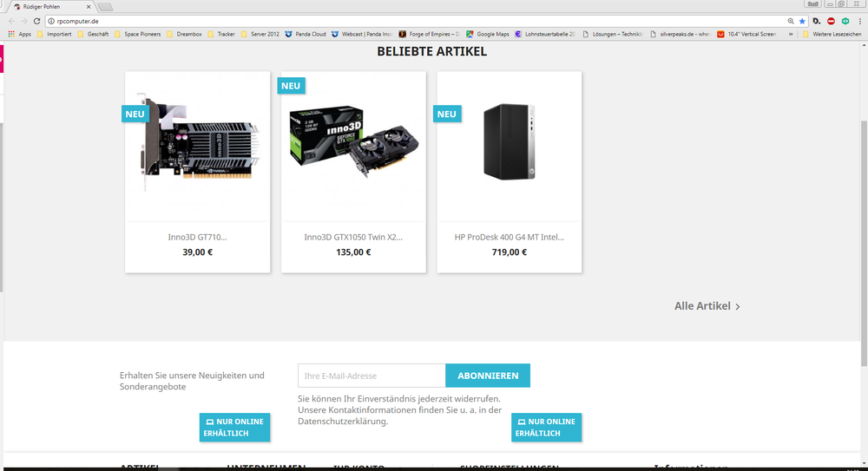Close the Rüdiger Pohlen tab
Image resolution: width=868 pixels, height=471 pixels.
89,7
